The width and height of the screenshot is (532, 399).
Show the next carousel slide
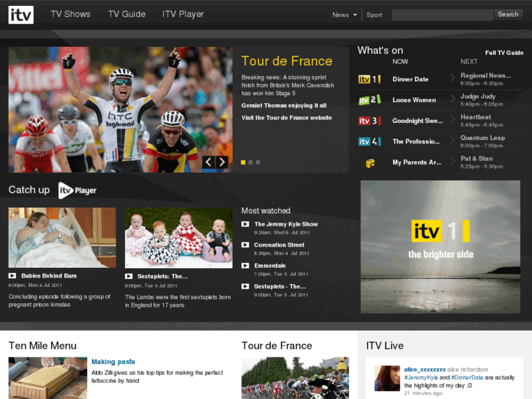coord(222,162)
